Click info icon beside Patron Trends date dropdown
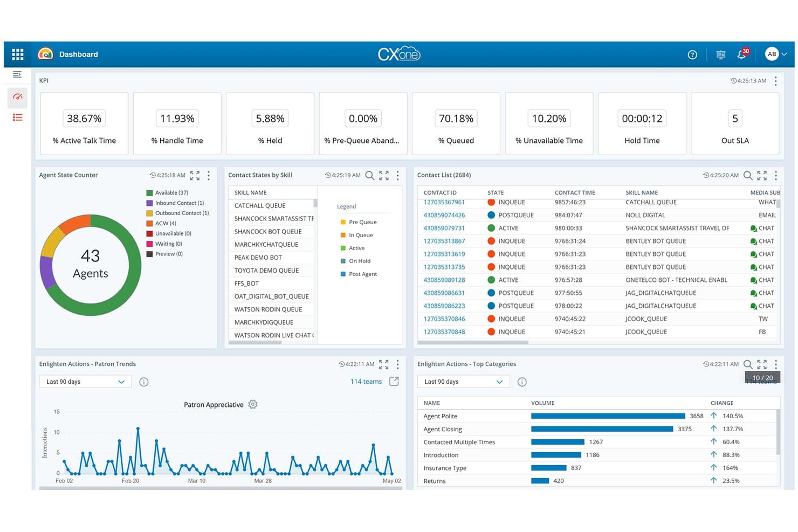Viewport: 798px width, 532px height. (144, 382)
